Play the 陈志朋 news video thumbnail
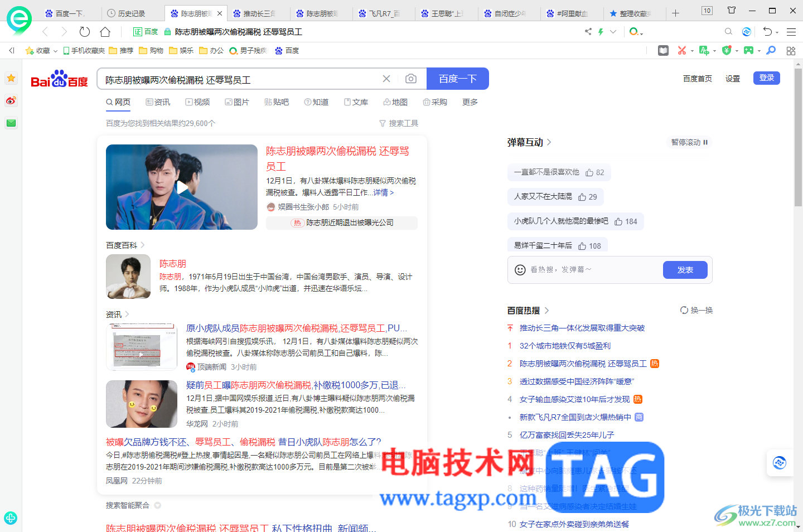This screenshot has width=803, height=532. coord(182,187)
